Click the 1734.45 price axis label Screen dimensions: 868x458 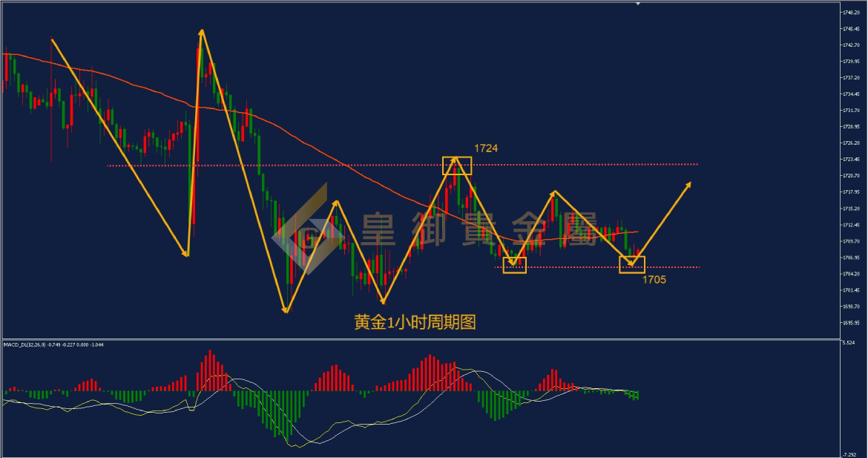[850, 94]
